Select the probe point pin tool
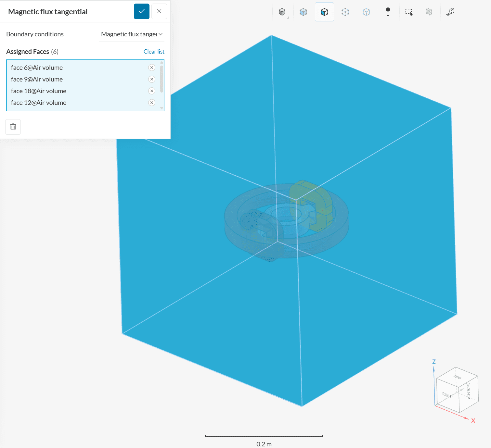Viewport: 491px width, 448px height. 388,12
